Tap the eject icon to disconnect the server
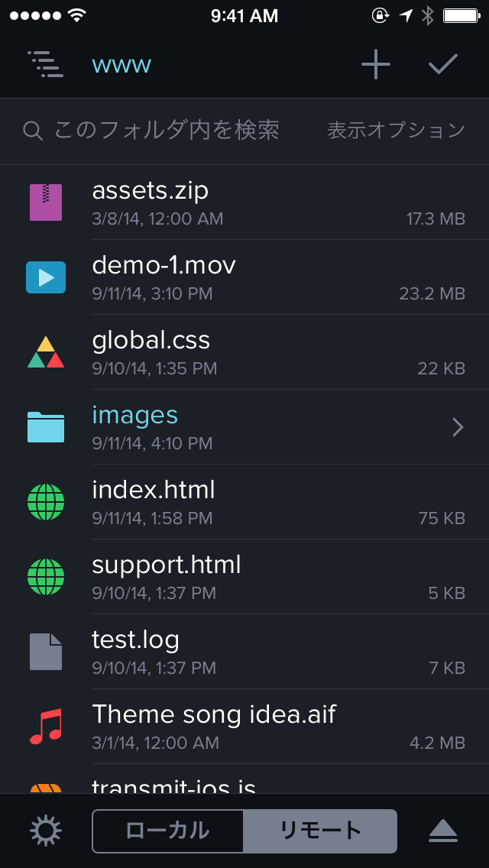The height and width of the screenshot is (868, 489). point(443,831)
